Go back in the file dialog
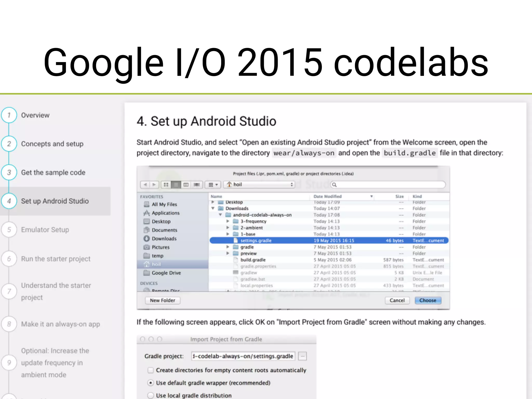 point(145,184)
